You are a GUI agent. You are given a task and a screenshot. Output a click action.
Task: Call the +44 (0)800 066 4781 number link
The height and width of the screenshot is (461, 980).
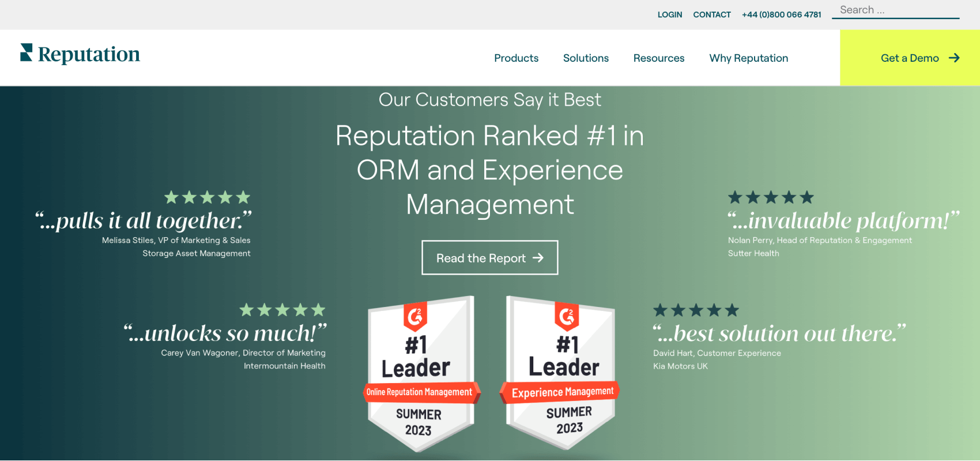coord(782,14)
